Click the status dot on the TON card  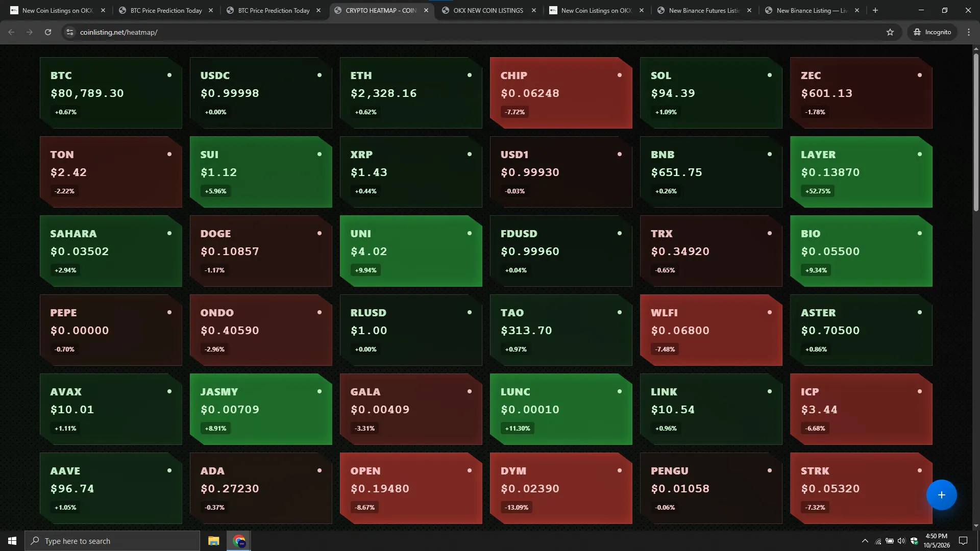tap(169, 154)
